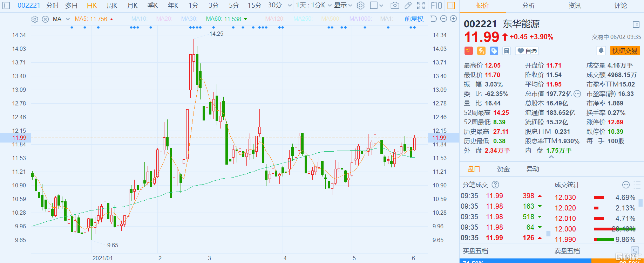Click the 前复权 price adjustment link
The image size is (644, 263).
click(414, 19)
